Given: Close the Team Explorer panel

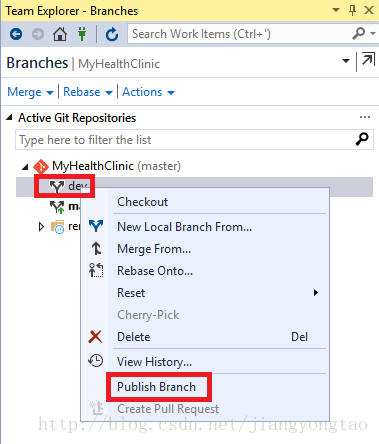Looking at the screenshot, I should tap(369, 10).
